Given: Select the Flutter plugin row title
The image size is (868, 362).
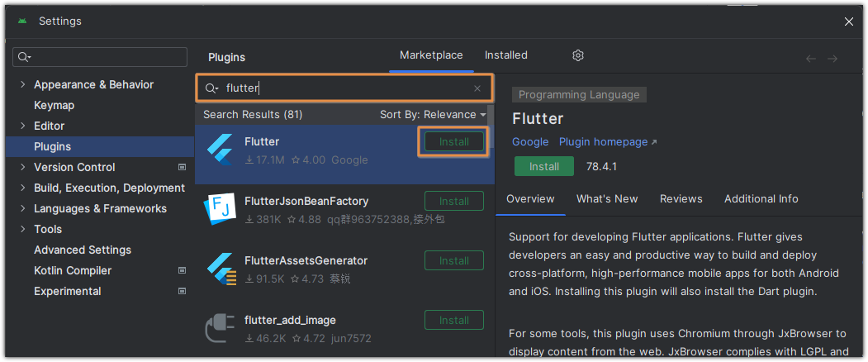Looking at the screenshot, I should tap(262, 142).
